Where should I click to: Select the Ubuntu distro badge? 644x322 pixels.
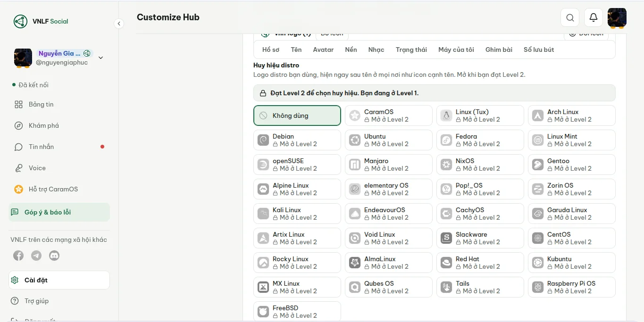pyautogui.click(x=389, y=140)
